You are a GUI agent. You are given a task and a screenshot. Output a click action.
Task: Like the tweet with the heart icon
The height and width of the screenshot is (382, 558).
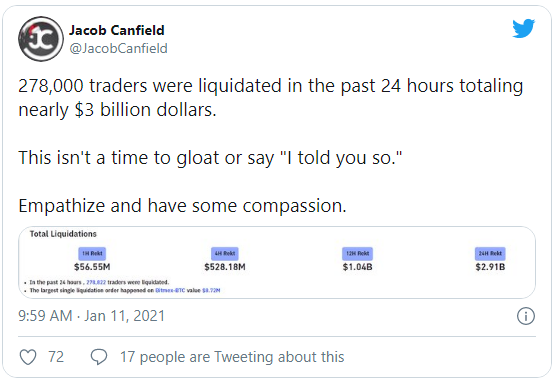pos(28,357)
